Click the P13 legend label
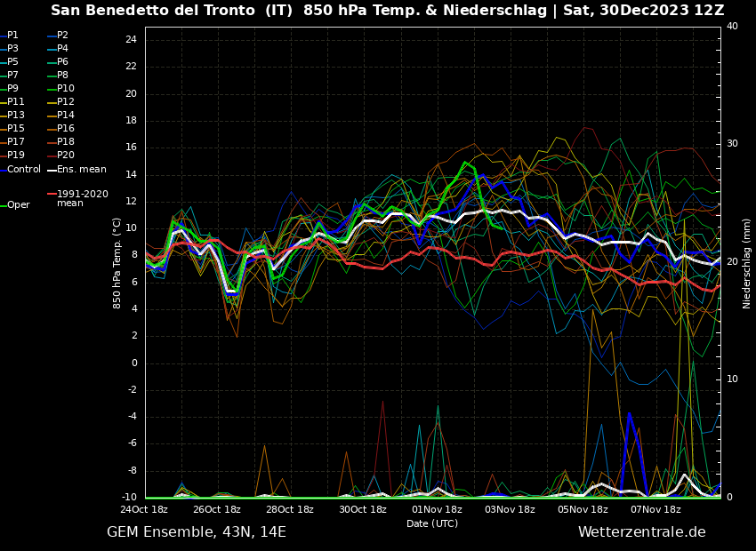The height and width of the screenshot is (551, 756). point(16,116)
